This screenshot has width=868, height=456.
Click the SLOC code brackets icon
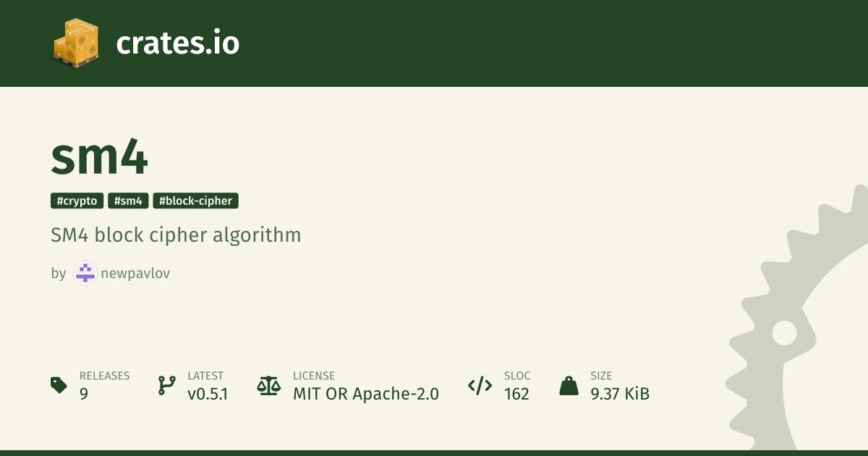pyautogui.click(x=480, y=385)
